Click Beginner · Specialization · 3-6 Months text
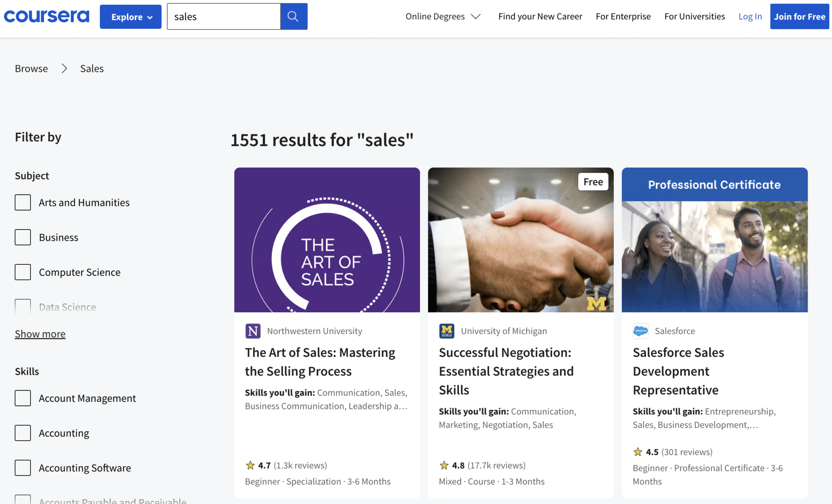 [318, 481]
